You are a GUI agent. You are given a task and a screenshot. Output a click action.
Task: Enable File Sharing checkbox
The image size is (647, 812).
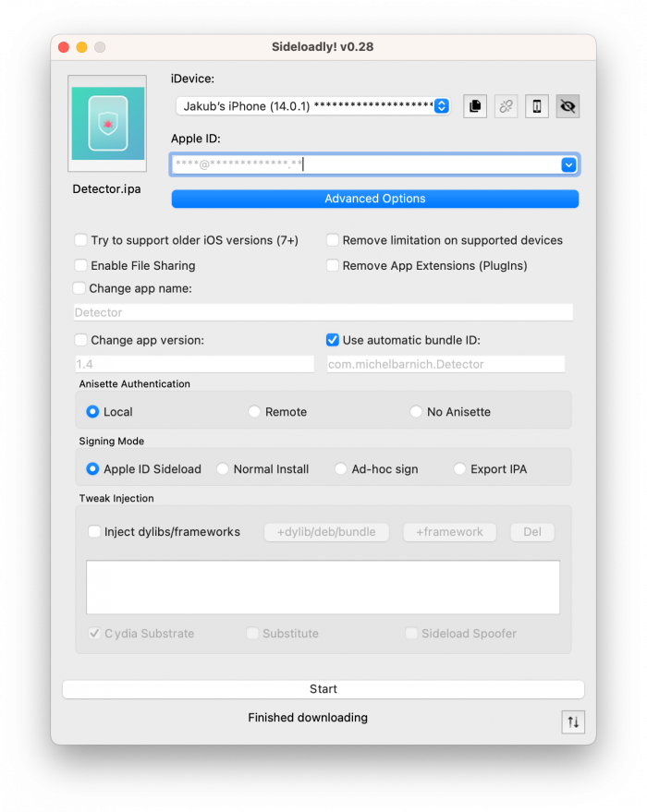80,266
